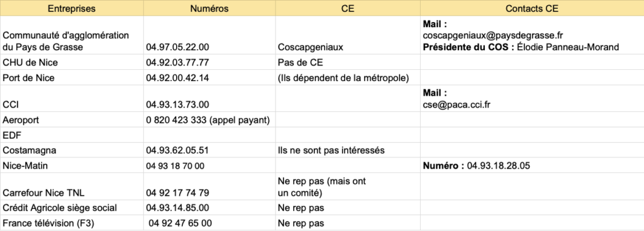Select the Entreprises column header
The width and height of the screenshot is (644, 231).
tap(72, 8)
